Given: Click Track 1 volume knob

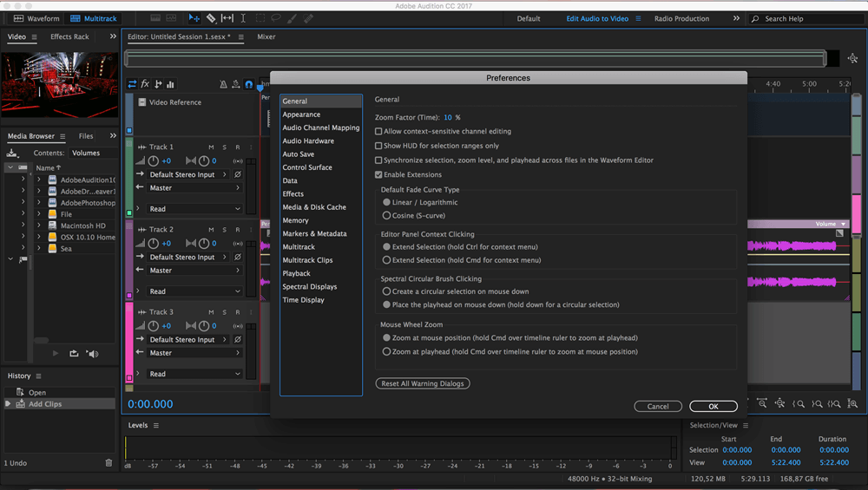Looking at the screenshot, I should pos(154,161).
